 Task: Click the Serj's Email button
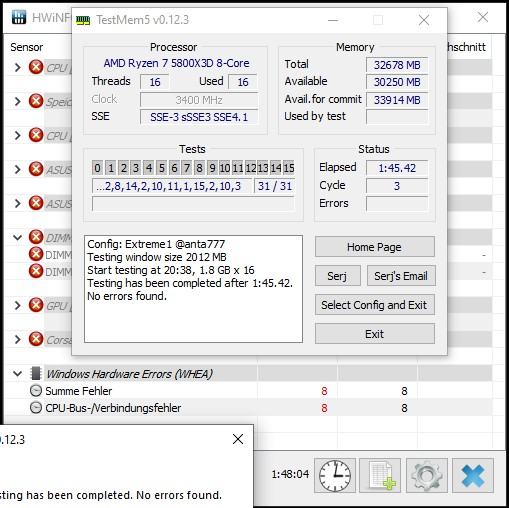point(401,276)
